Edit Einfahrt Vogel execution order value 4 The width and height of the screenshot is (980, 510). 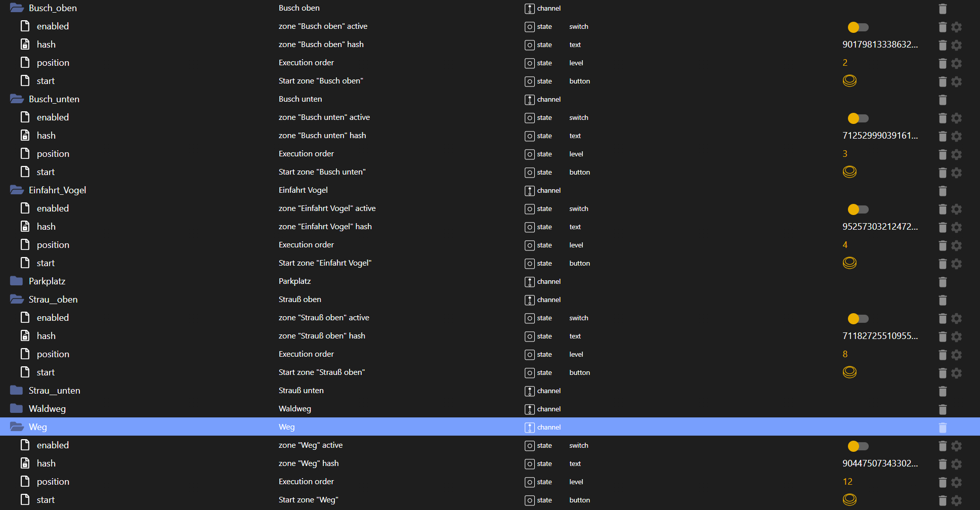(845, 245)
